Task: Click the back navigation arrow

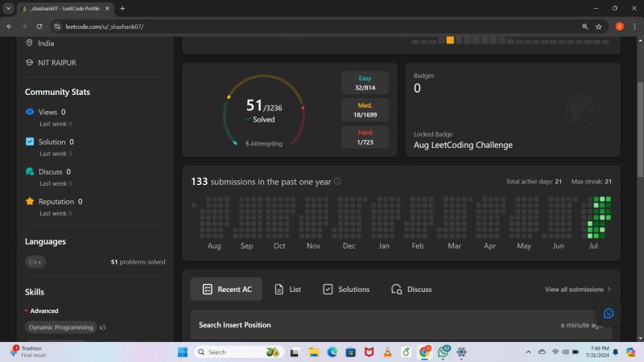Action: click(x=9, y=27)
